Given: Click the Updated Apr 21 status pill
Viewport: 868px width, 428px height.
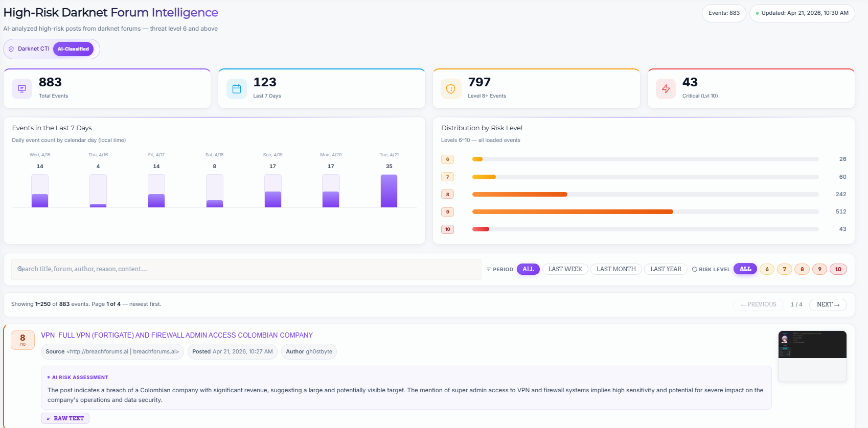Looking at the screenshot, I should tap(802, 13).
